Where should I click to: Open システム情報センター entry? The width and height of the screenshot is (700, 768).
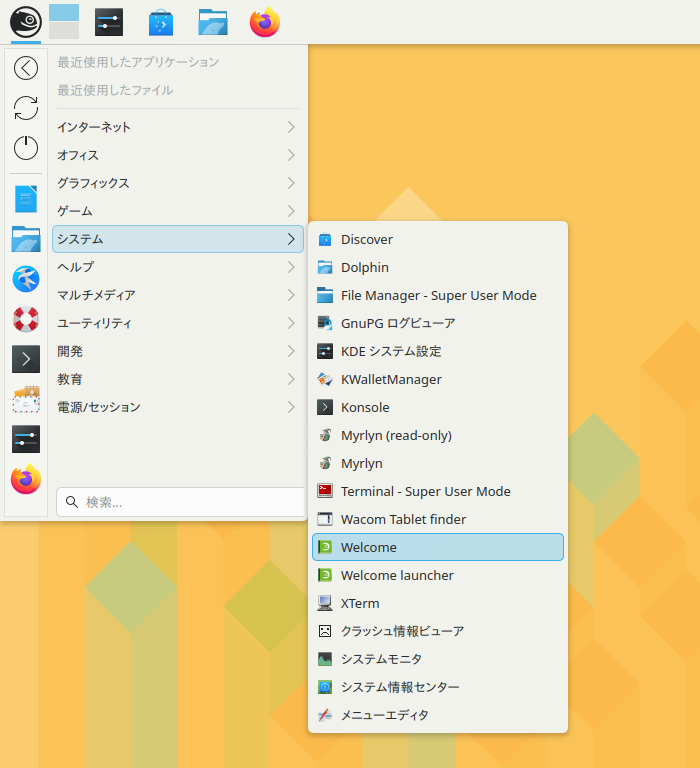pyautogui.click(x=438, y=687)
